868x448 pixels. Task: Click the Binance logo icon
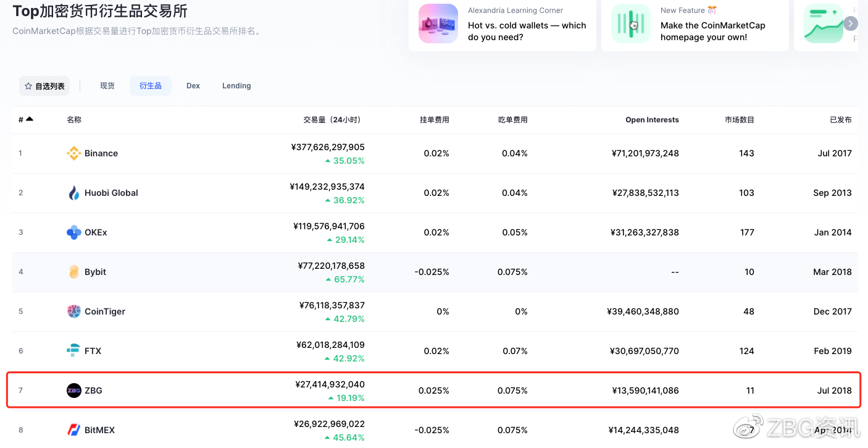pyautogui.click(x=74, y=153)
